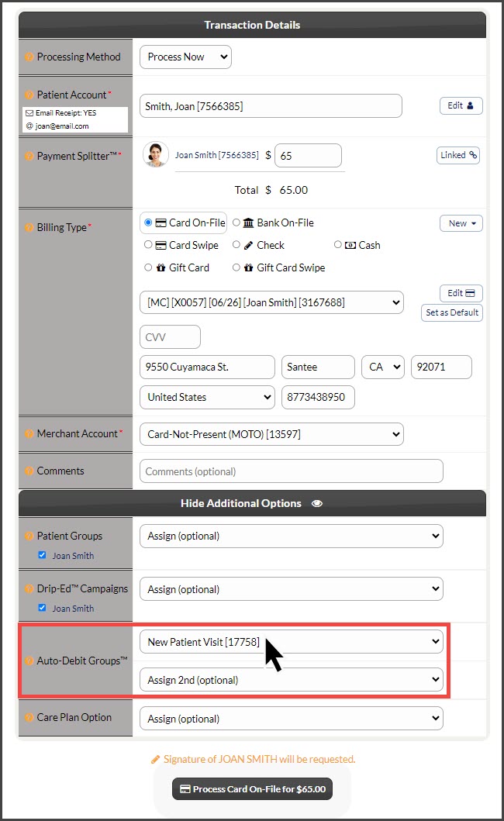Click Edit patient account button
The image size is (504, 821).
coord(461,105)
